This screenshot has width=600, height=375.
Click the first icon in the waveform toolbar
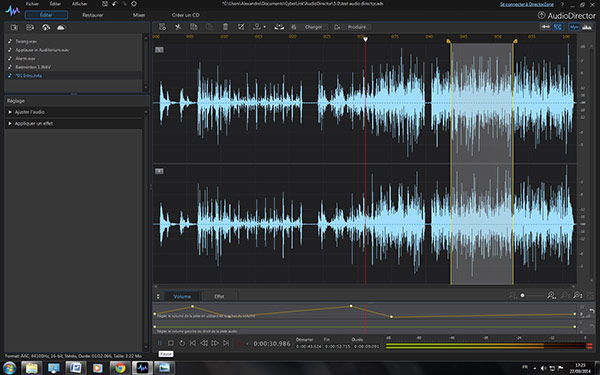click(162, 27)
